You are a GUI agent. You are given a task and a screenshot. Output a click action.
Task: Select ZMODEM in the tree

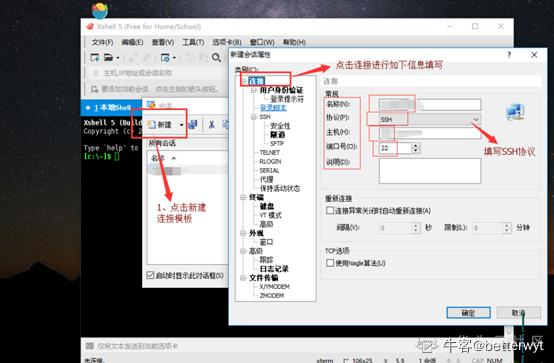pos(272,295)
